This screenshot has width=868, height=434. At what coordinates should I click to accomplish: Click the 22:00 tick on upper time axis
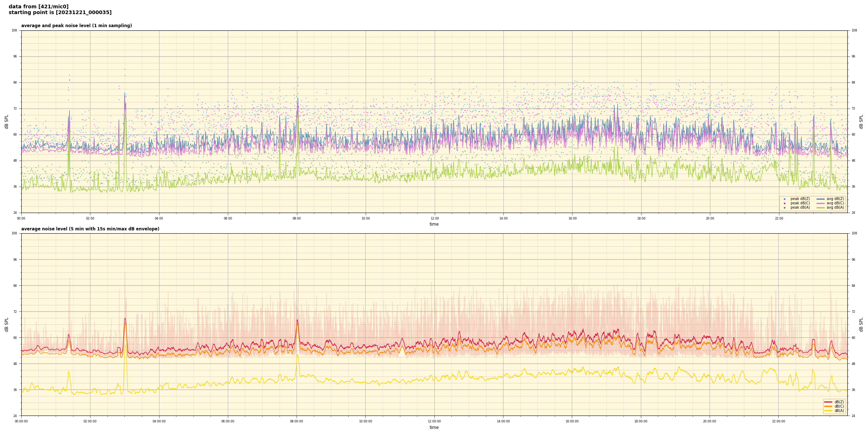click(779, 218)
